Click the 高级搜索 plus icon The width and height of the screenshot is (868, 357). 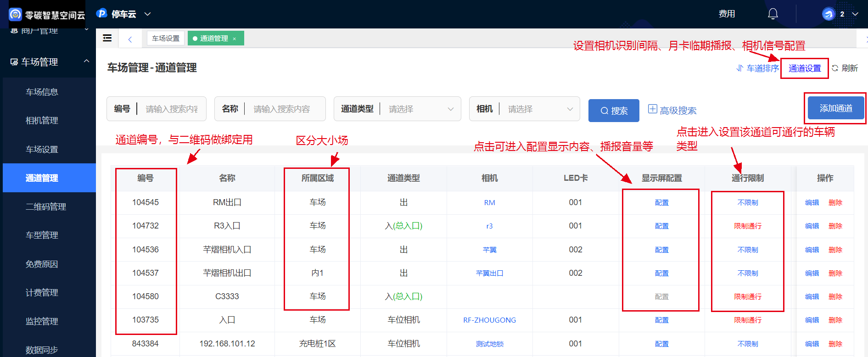click(x=653, y=109)
